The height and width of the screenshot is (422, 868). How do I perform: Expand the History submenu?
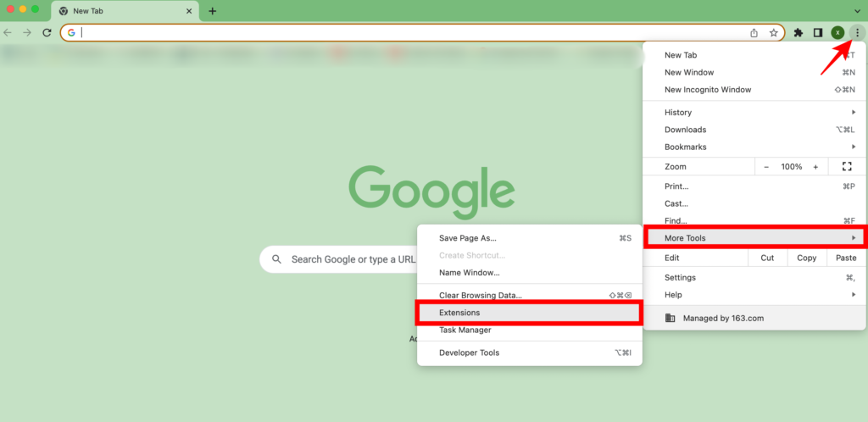click(754, 113)
